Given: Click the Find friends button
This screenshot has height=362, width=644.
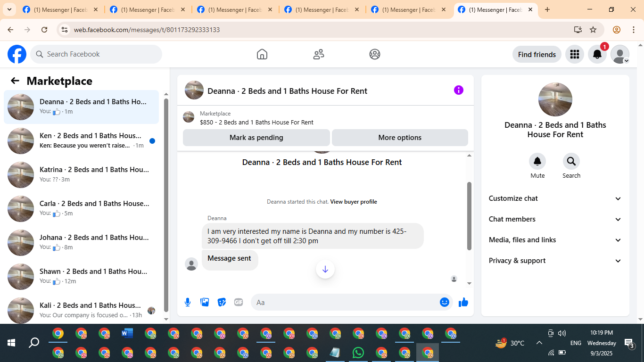Looking at the screenshot, I should 537,54.
